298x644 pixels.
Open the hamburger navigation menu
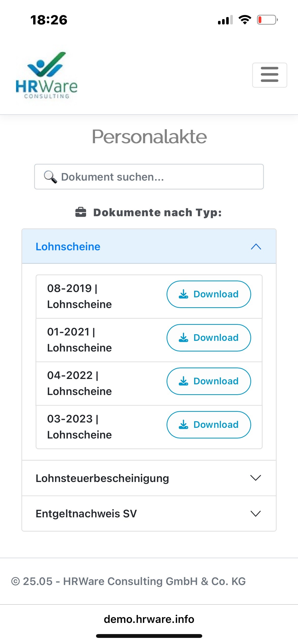pos(269,75)
